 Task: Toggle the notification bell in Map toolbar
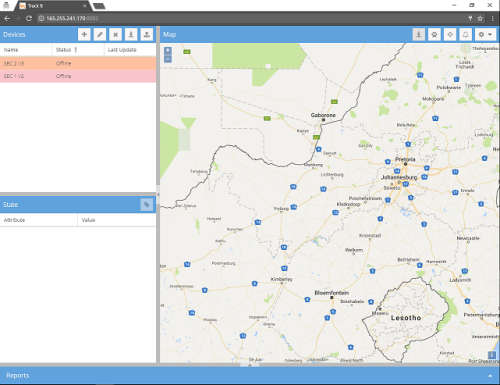tap(466, 34)
